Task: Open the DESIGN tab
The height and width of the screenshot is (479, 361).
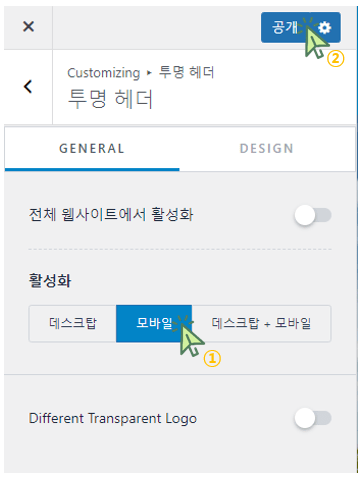Action: tap(267, 149)
